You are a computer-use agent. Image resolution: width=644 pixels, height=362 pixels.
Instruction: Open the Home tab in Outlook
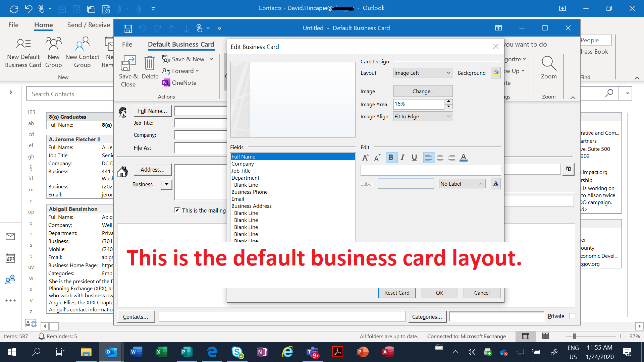44,25
